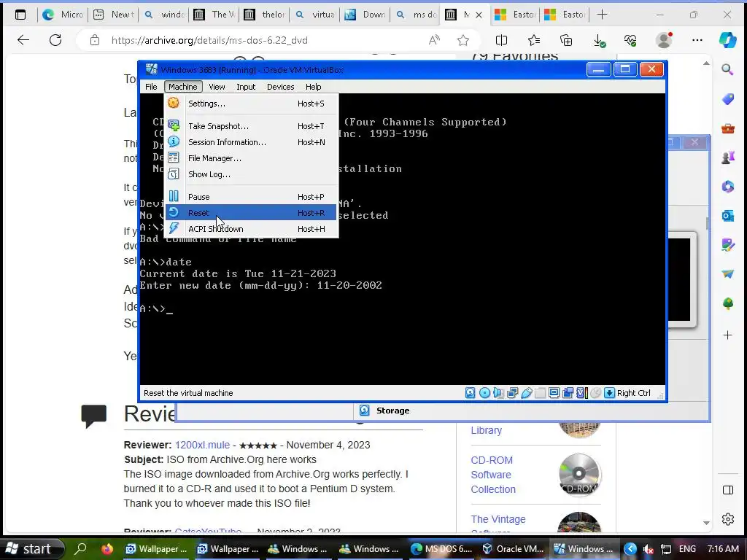Screen dimensions: 747x560
Task: Click muted volume tray icon
Action: click(x=649, y=549)
